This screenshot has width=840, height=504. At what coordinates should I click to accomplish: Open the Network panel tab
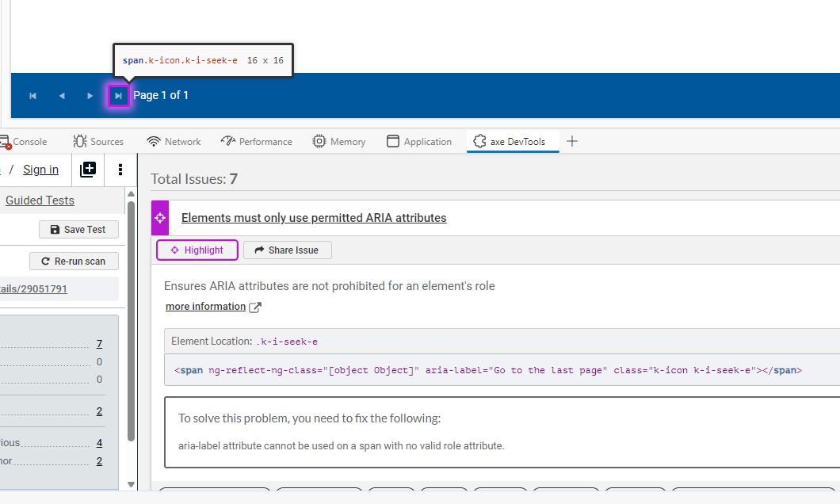pos(174,140)
